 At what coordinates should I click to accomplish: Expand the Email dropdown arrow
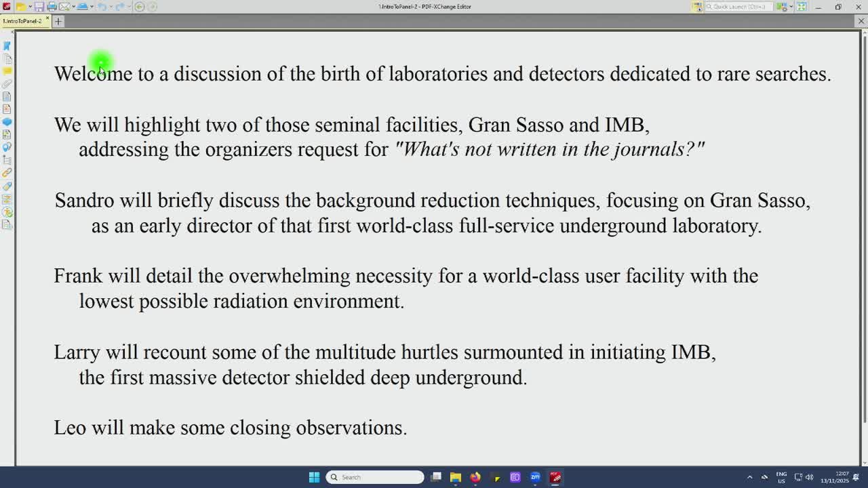pyautogui.click(x=73, y=7)
